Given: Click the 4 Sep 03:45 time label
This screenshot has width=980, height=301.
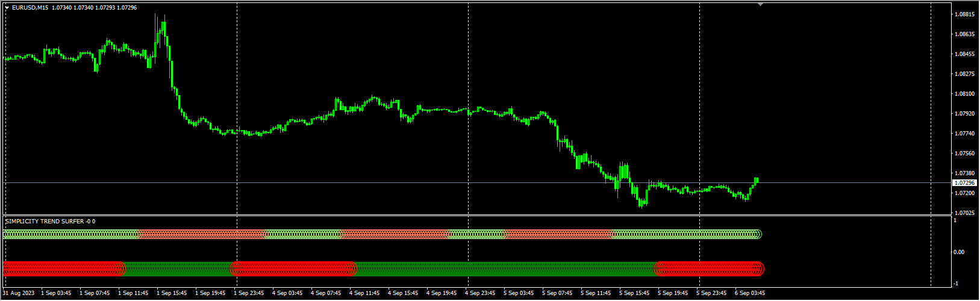Looking at the screenshot, I should pyautogui.click(x=287, y=293).
